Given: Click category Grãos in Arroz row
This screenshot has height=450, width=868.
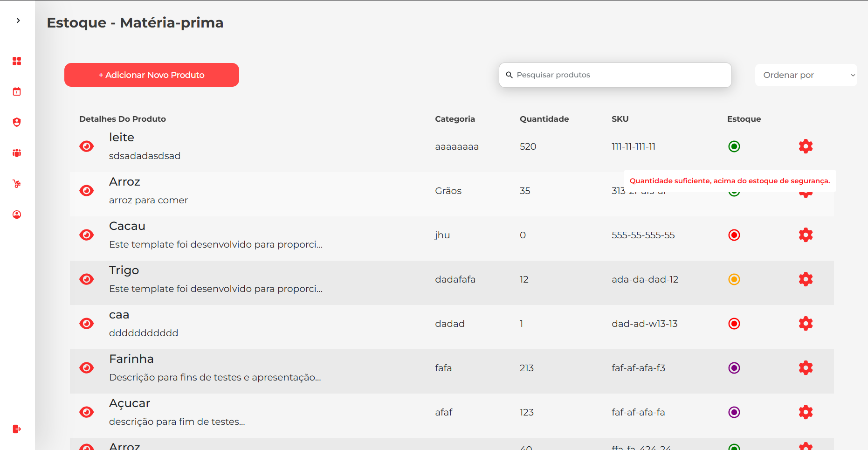Looking at the screenshot, I should 448,191.
